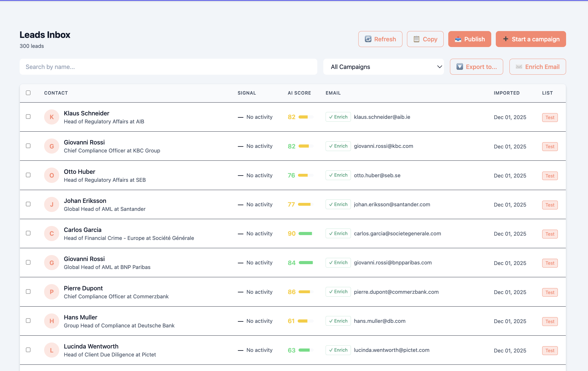
Task: Expand the Export to... options
Action: click(x=476, y=67)
